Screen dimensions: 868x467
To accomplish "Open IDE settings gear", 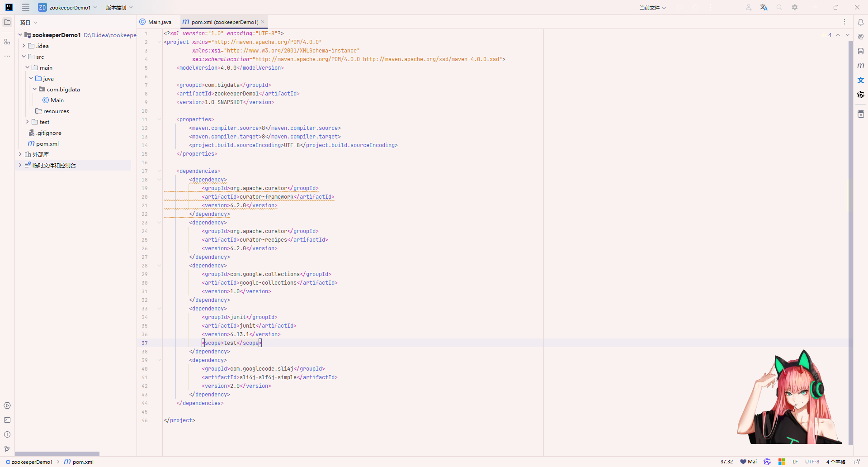I will pyautogui.click(x=795, y=7).
